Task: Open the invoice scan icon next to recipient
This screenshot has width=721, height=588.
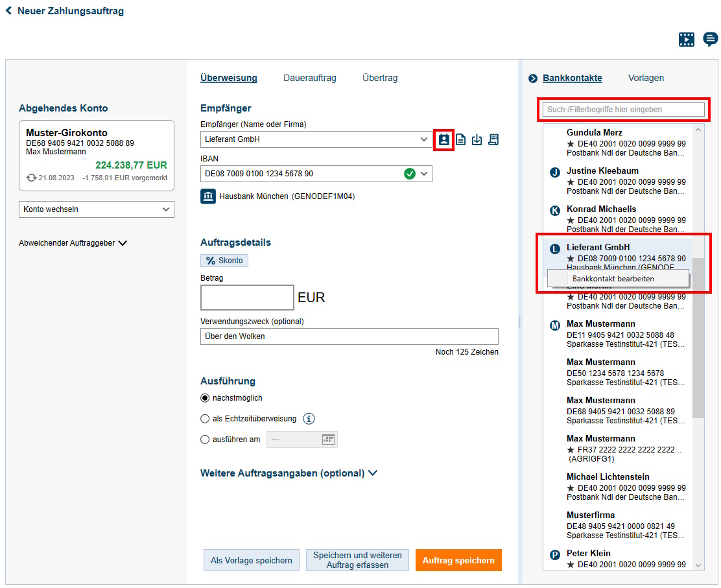Action: click(493, 139)
